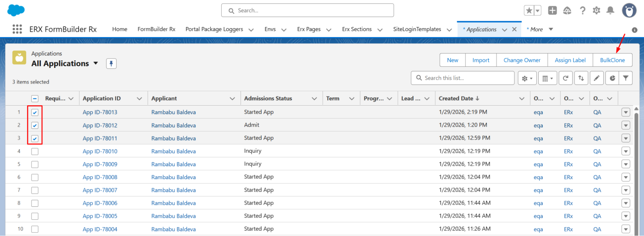Select the App ID-78010 row checkbox

[35, 151]
